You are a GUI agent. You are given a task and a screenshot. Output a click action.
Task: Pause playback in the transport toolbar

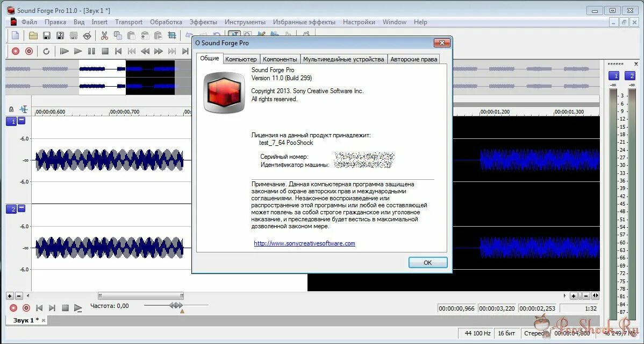(x=91, y=52)
